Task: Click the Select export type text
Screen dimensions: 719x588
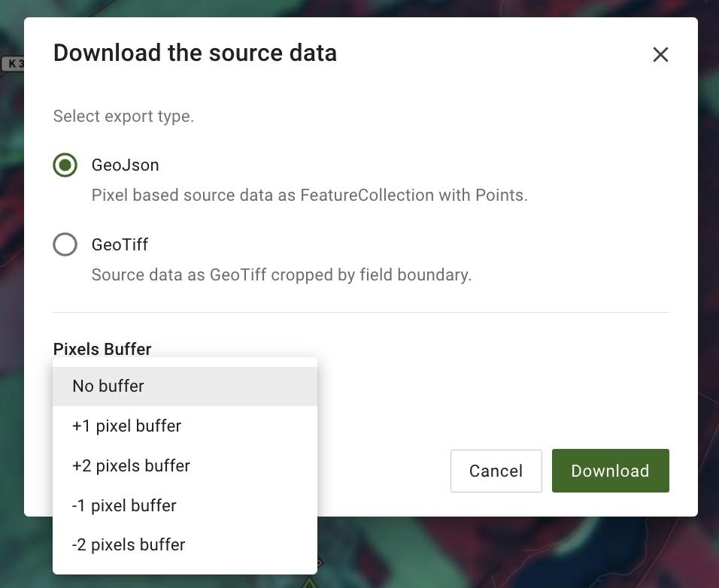Action: click(x=123, y=117)
